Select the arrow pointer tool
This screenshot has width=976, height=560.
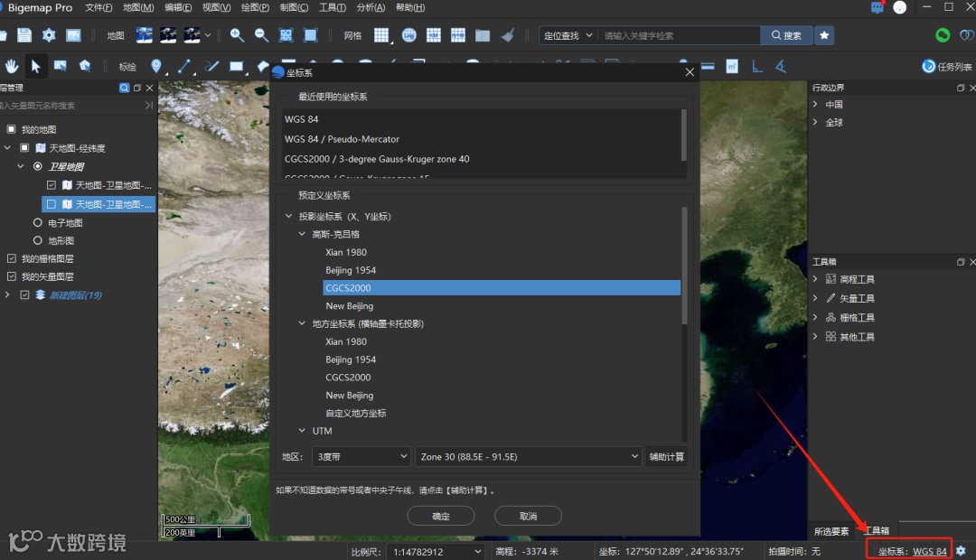pyautogui.click(x=35, y=66)
